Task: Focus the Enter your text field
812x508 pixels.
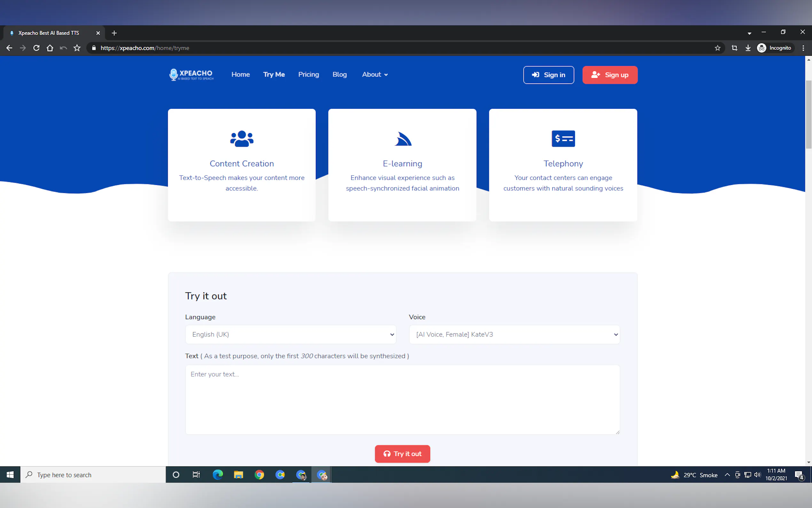Action: 402,400
